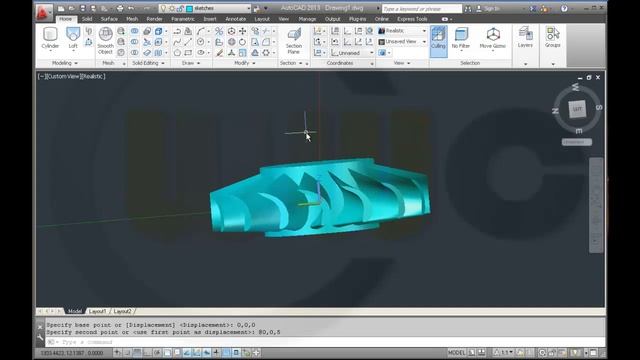The image size is (640, 360).
Task: Open the Layers panel button
Action: [525, 38]
